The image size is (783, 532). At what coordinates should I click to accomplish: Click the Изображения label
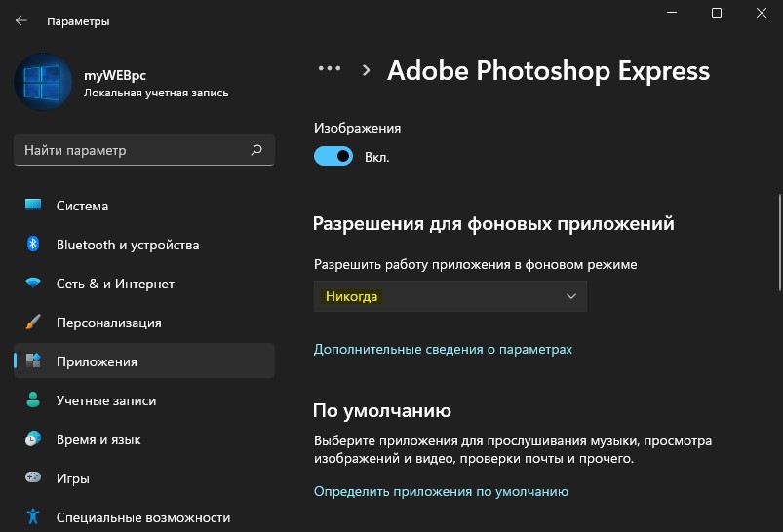357,129
